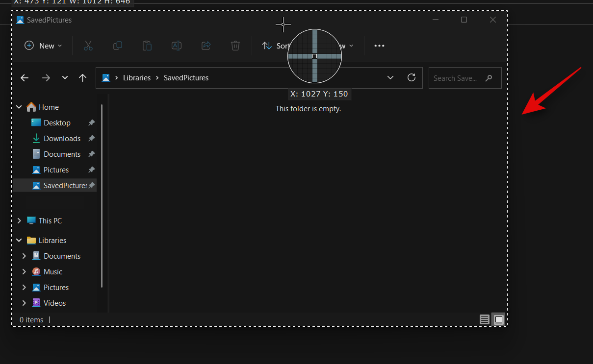593x364 pixels.
Task: Click the navigation pane vertical scrollbar
Action: 102,196
